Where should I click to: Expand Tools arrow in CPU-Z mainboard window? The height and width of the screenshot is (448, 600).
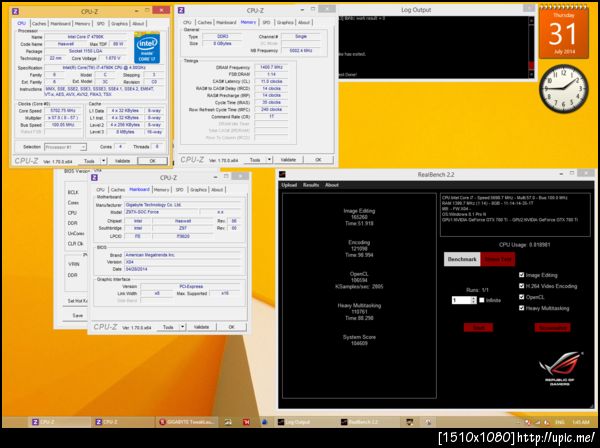183,327
